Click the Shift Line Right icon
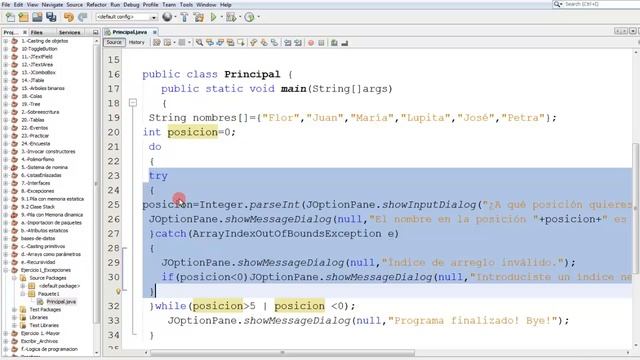Image resolution: width=640 pixels, height=360 pixels. (298, 42)
